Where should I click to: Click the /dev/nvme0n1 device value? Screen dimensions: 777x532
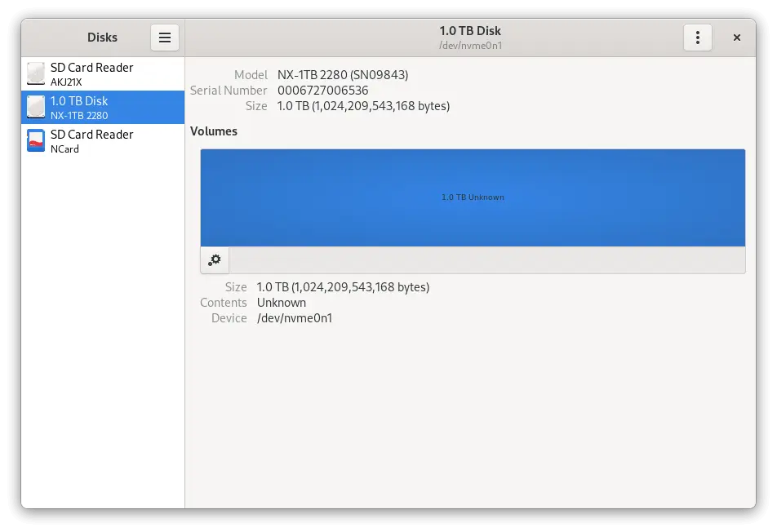coord(295,318)
